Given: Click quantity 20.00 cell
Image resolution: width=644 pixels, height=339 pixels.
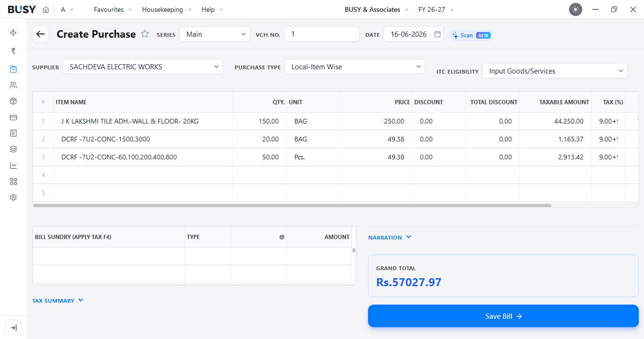Looking at the screenshot, I should click(x=259, y=139).
